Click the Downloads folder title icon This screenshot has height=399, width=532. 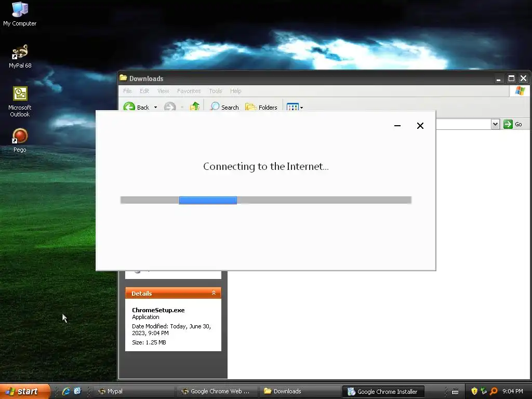123,78
